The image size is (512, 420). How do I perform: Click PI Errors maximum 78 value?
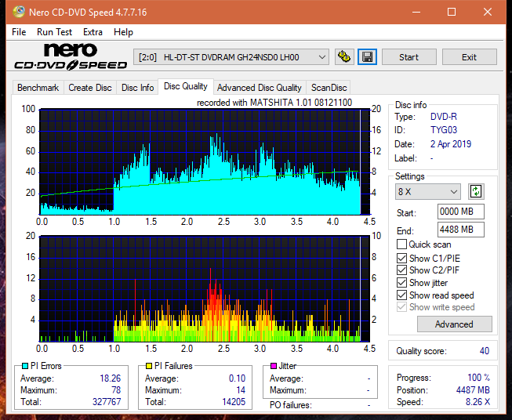click(116, 389)
